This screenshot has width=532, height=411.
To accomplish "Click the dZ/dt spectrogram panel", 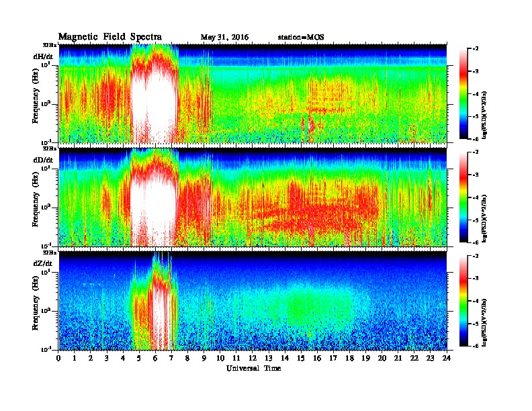I will [x=253, y=300].
